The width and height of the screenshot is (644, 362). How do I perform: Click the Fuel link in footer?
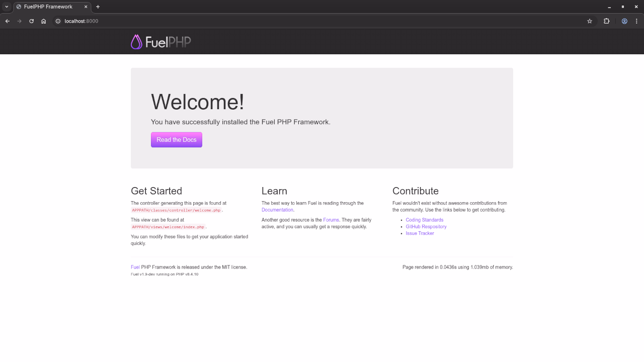coord(135,267)
